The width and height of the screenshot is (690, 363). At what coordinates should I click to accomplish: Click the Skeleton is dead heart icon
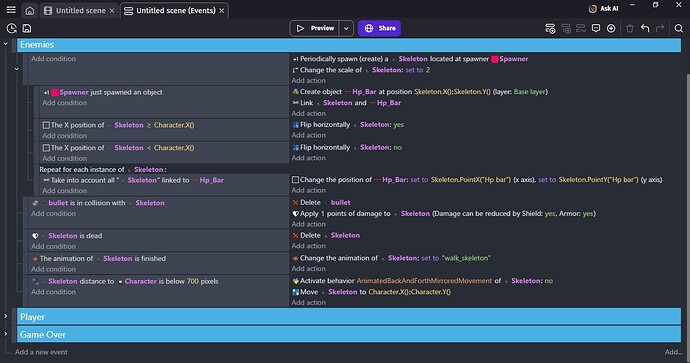pos(35,236)
